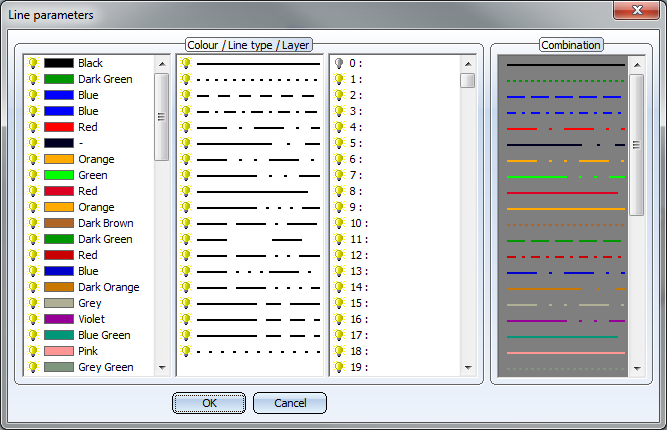
Task: Click the Combination list scroll-up arrow
Action: (x=637, y=65)
